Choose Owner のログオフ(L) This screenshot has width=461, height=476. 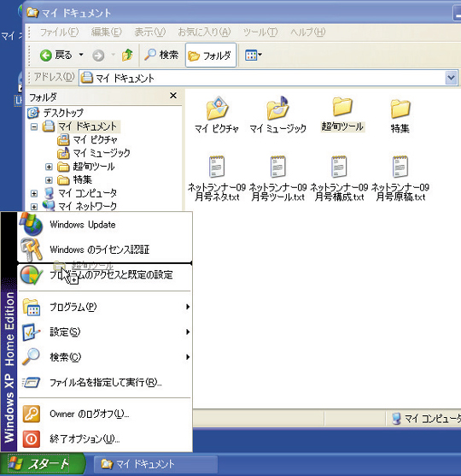[105, 414]
